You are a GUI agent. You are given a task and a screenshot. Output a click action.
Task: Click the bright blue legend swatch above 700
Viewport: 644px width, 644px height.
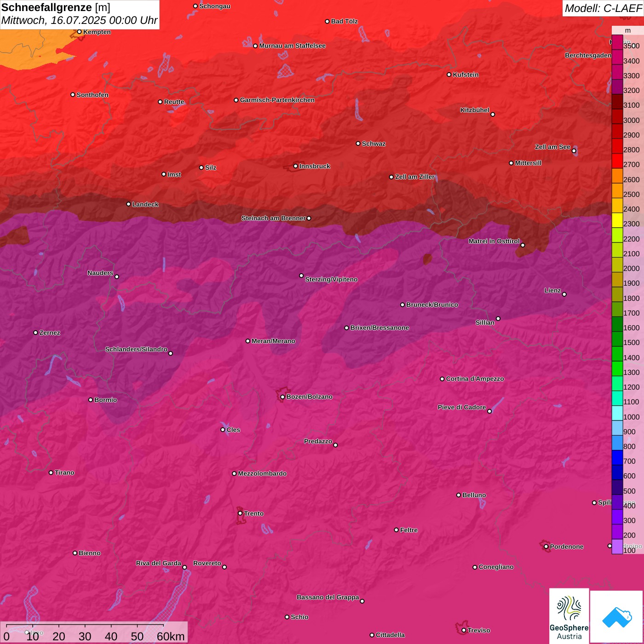point(617,457)
